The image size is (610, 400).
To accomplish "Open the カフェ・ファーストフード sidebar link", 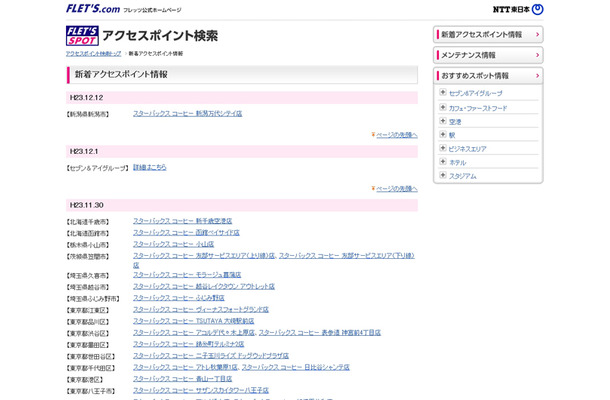I will [478, 108].
